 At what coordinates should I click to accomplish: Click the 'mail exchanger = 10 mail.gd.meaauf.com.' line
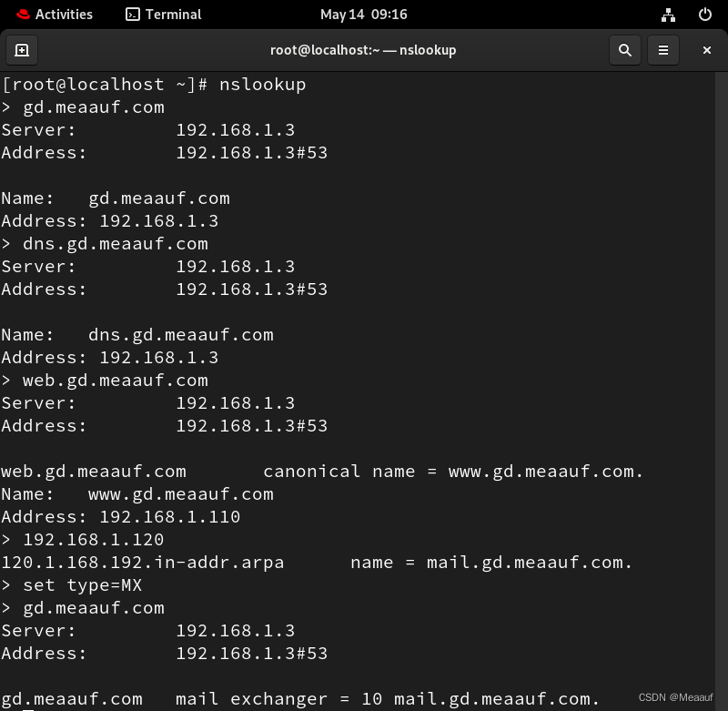click(x=300, y=699)
